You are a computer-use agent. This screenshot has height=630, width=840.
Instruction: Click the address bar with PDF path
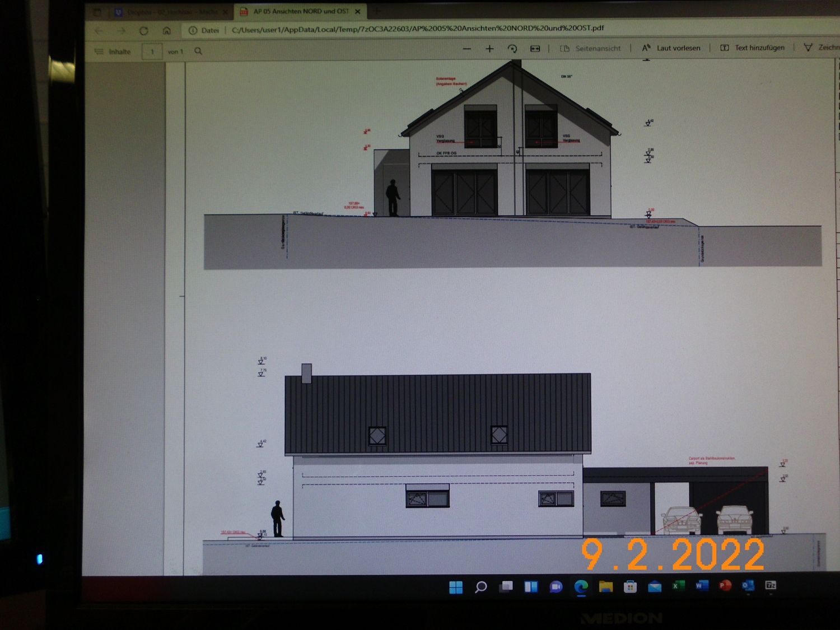[x=417, y=29]
